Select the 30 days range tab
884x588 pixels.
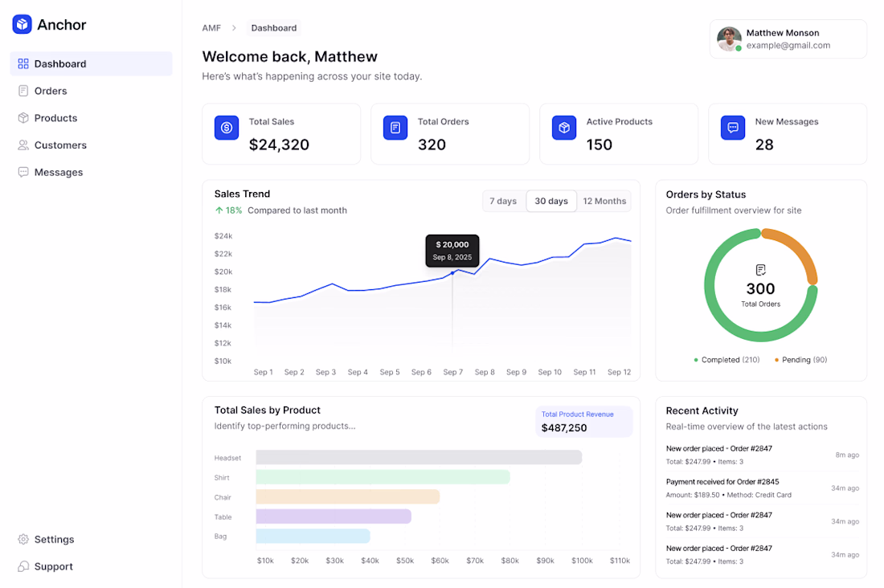(x=551, y=202)
